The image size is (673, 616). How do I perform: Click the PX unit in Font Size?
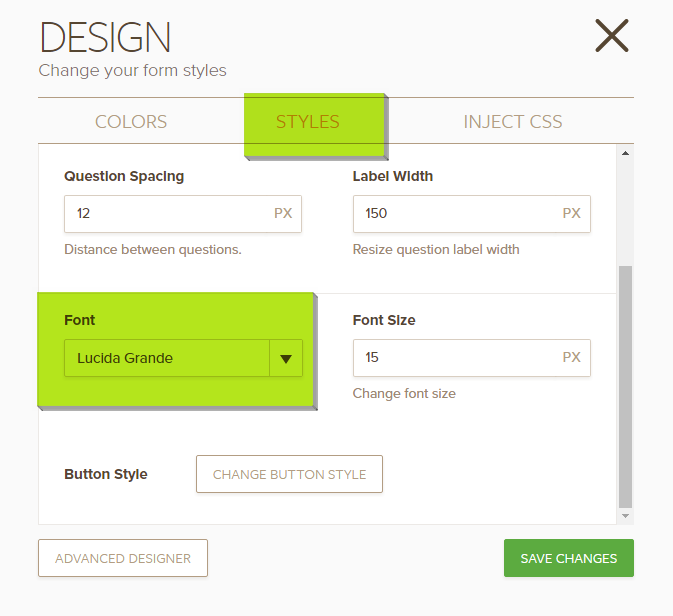pyautogui.click(x=572, y=357)
